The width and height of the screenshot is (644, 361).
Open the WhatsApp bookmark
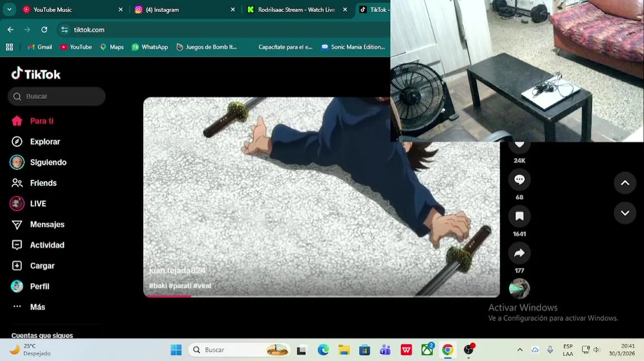point(149,47)
